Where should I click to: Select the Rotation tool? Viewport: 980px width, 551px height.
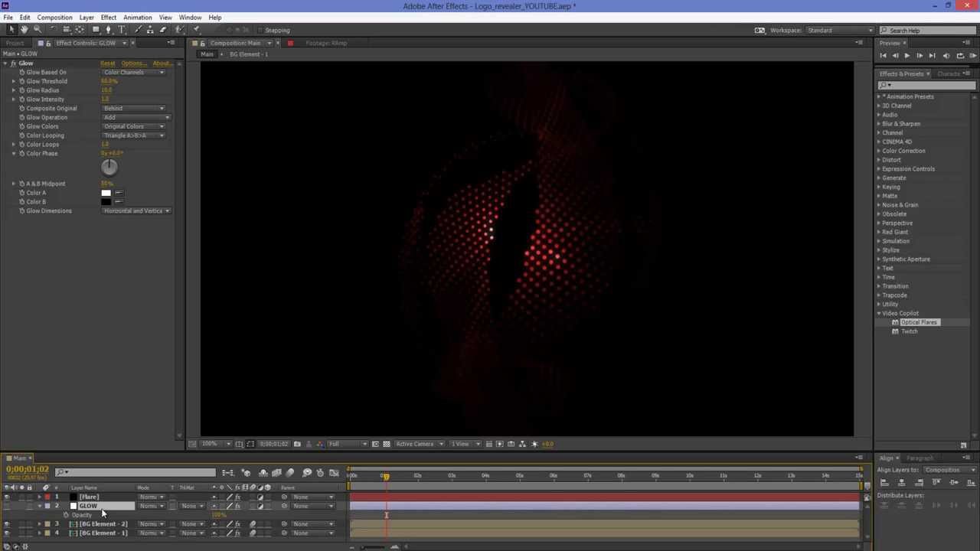[x=53, y=30]
